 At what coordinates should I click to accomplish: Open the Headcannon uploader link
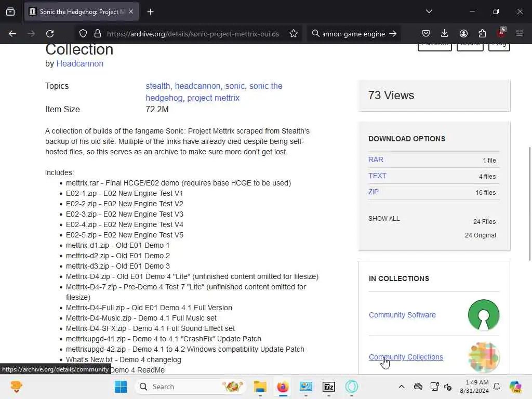pyautogui.click(x=79, y=63)
